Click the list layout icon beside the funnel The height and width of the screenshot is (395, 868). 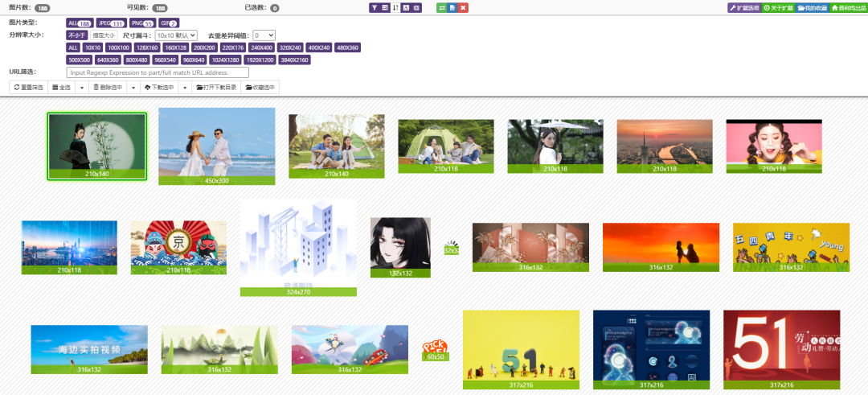pos(385,8)
